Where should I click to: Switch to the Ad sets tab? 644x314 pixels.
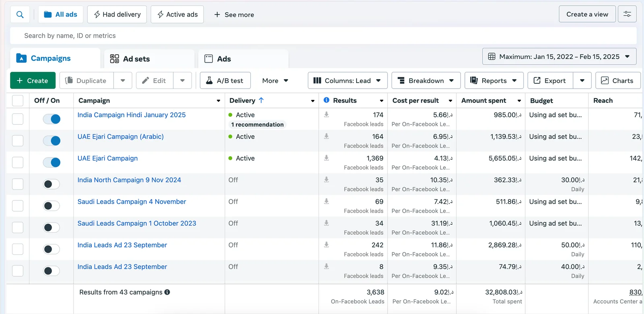coord(136,59)
